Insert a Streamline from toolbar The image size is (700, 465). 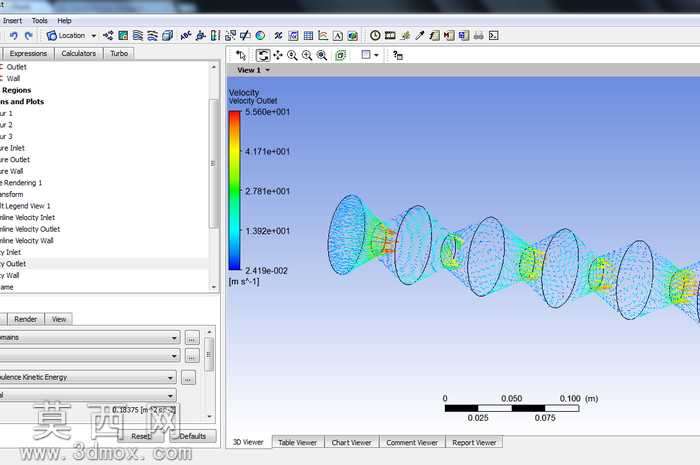138,35
